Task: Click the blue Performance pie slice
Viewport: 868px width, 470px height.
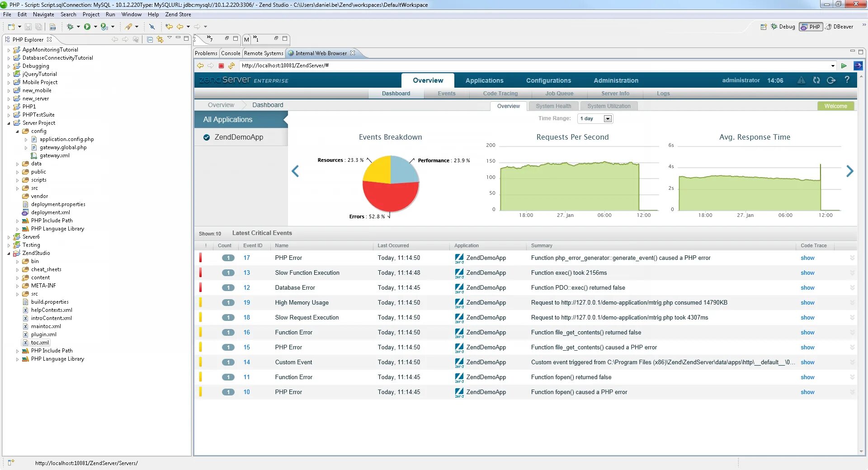Action: tap(403, 171)
